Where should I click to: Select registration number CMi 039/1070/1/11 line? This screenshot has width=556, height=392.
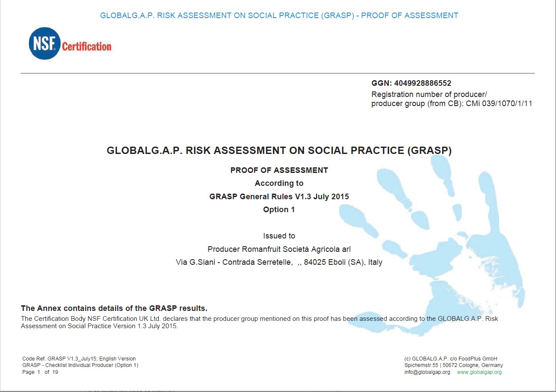coord(452,104)
